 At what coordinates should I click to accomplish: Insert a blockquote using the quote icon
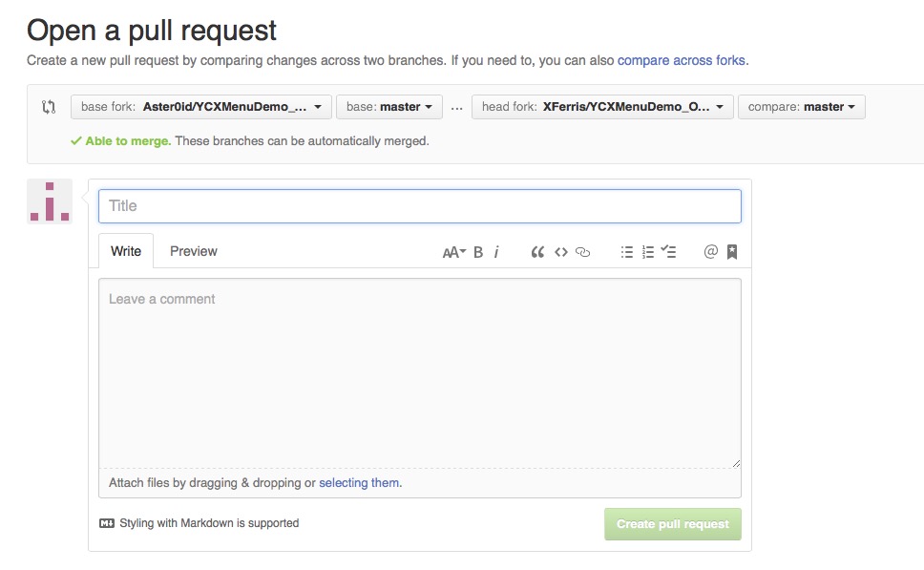pyautogui.click(x=537, y=252)
